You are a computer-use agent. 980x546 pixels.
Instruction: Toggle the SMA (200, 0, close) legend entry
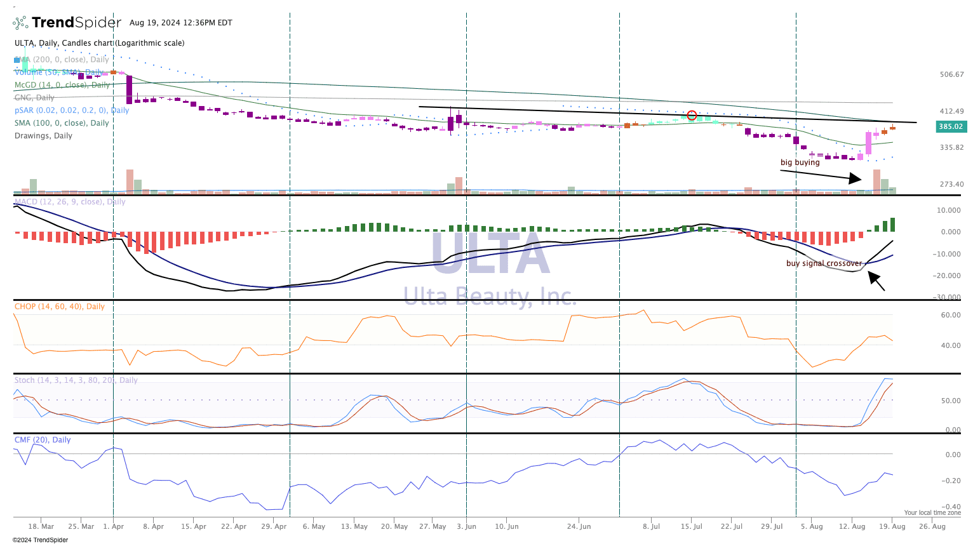(x=62, y=60)
